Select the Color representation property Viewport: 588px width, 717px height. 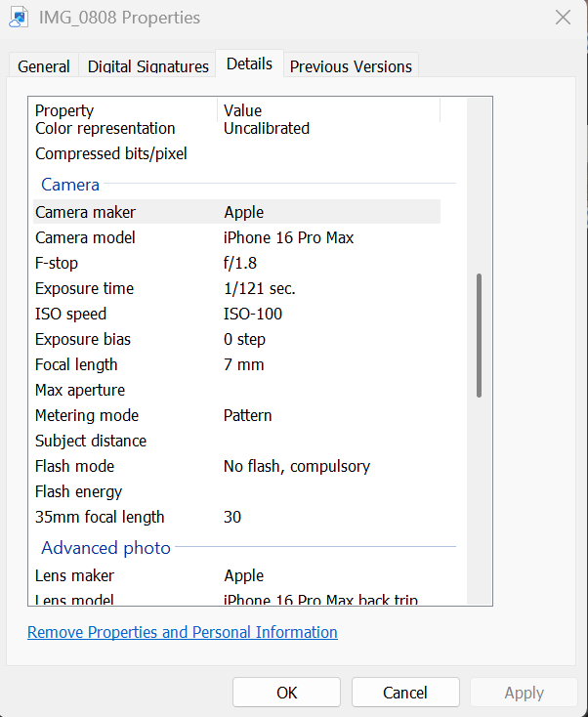click(105, 128)
